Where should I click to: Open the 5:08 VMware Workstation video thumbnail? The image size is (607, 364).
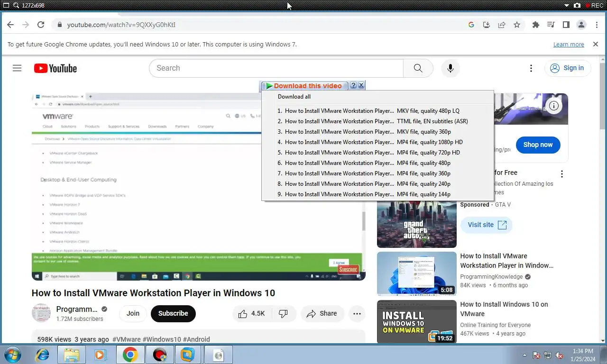[416, 273]
